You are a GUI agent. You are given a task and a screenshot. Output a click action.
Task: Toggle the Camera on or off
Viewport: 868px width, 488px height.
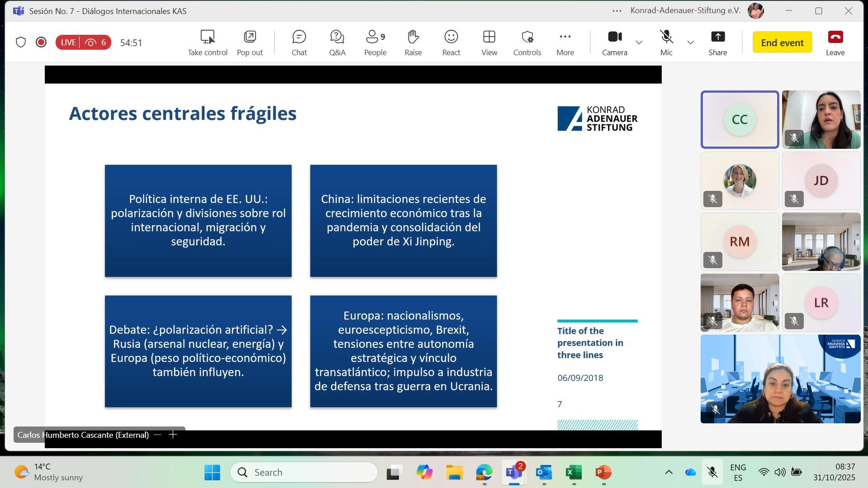[x=614, y=43]
